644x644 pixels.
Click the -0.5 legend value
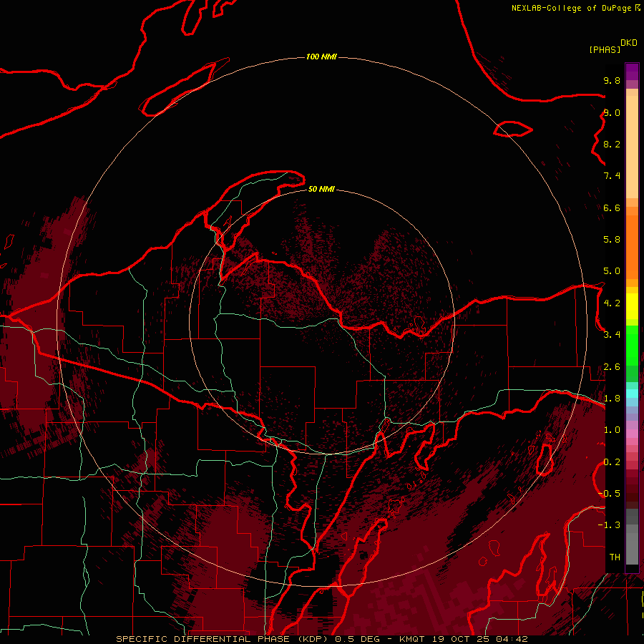(x=610, y=494)
